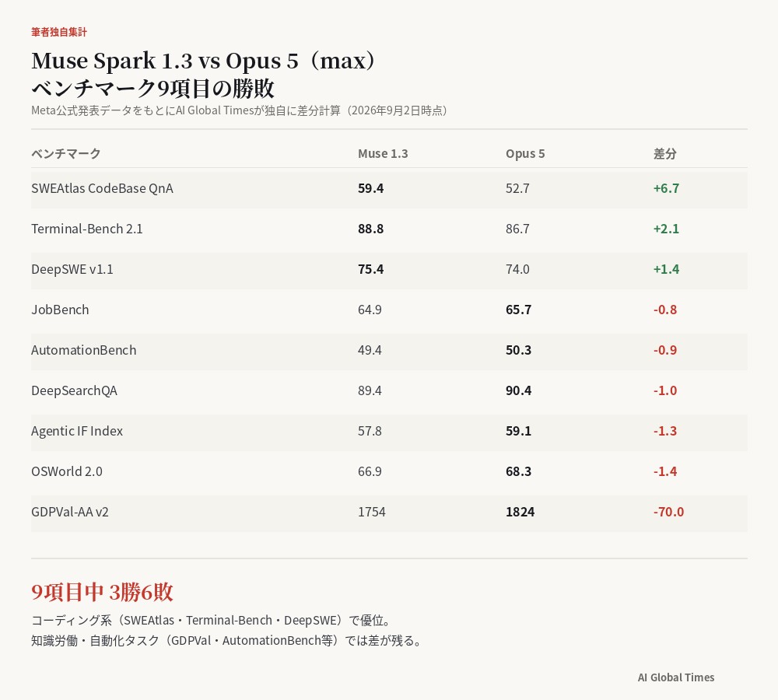Click the 59.4 Muse score cell
778x700 pixels.
click(370, 188)
